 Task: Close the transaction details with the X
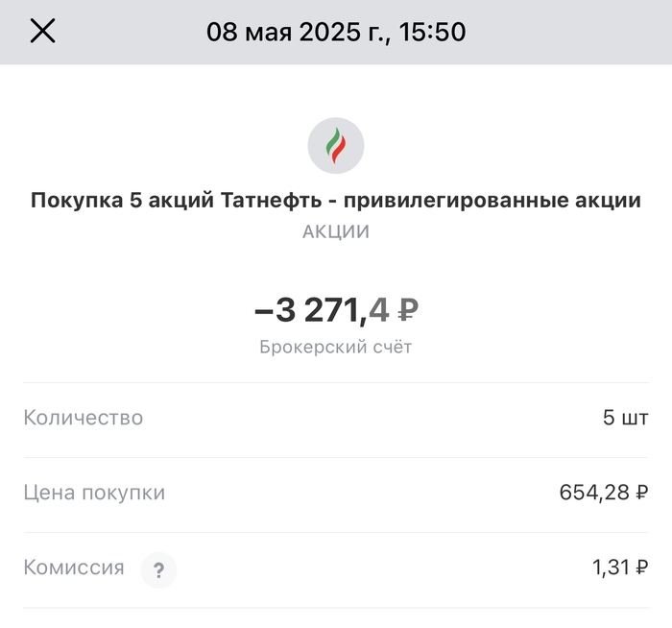tap(43, 32)
